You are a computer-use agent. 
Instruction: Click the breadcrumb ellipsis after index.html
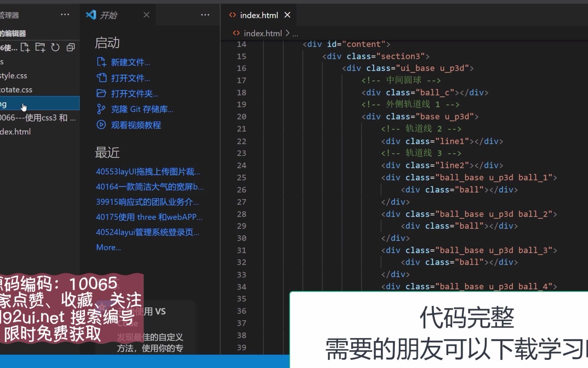(x=295, y=34)
